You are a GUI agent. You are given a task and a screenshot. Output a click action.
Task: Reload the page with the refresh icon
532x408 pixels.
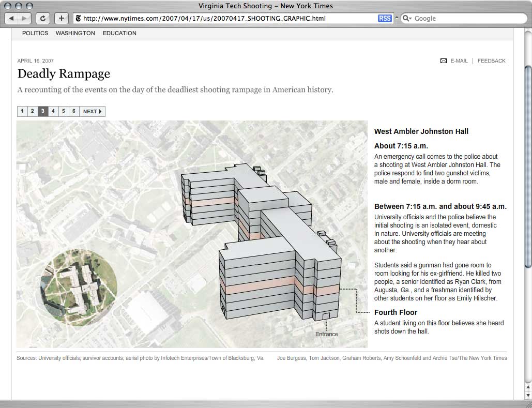click(x=43, y=18)
